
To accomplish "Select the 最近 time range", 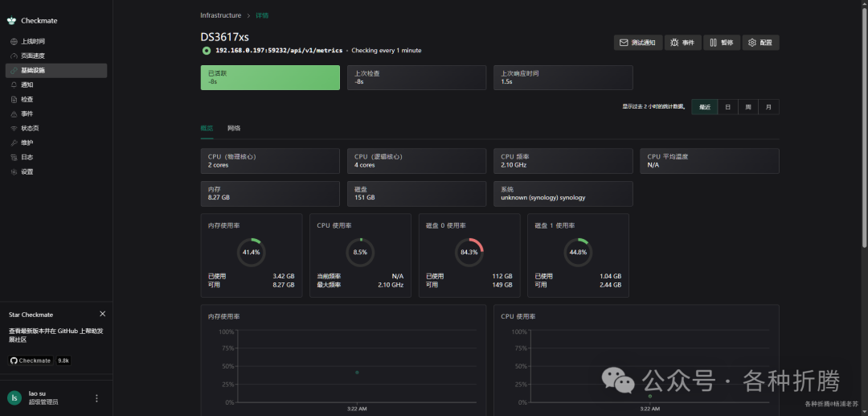I will tap(705, 107).
